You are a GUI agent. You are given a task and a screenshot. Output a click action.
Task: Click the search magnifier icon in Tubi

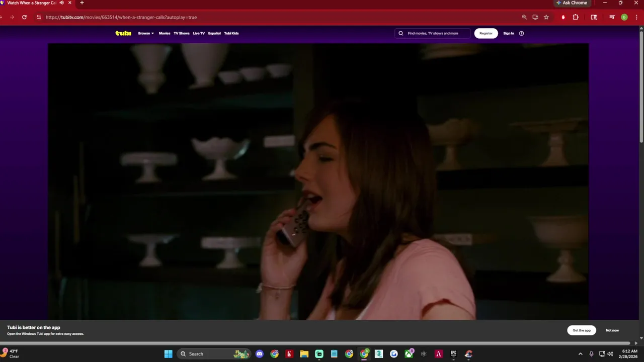pos(401,33)
